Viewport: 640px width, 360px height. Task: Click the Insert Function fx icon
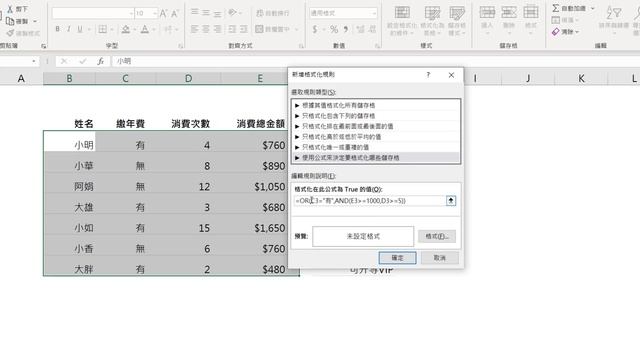click(x=100, y=61)
